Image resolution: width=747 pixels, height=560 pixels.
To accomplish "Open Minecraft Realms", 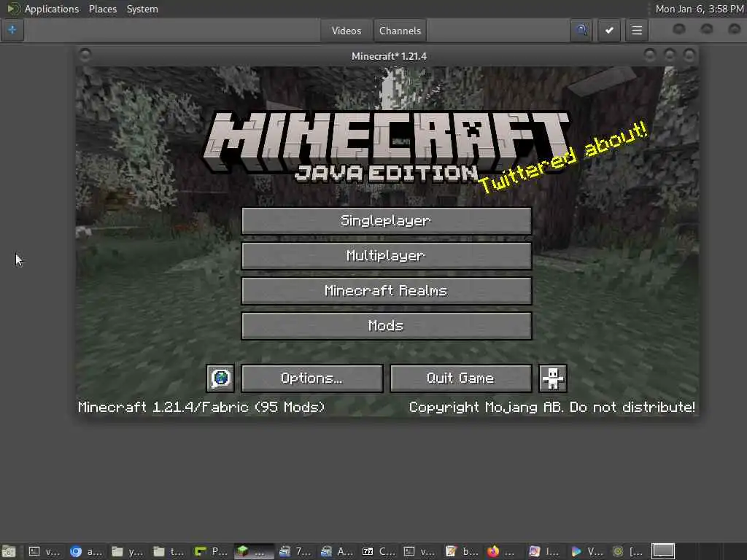I will (387, 290).
